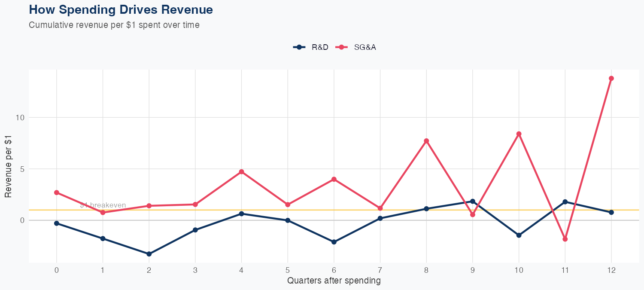Click the "Quarters after spending" axis title

pyautogui.click(x=334, y=281)
